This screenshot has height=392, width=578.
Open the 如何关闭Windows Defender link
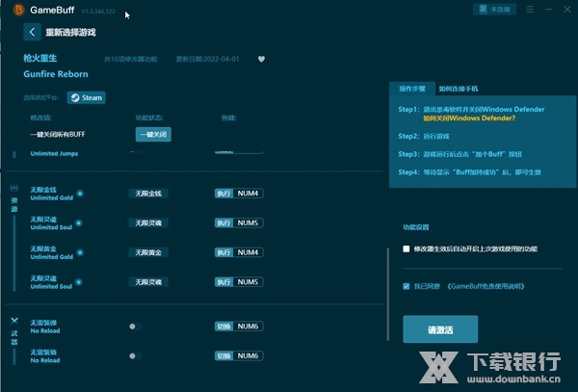(x=468, y=118)
